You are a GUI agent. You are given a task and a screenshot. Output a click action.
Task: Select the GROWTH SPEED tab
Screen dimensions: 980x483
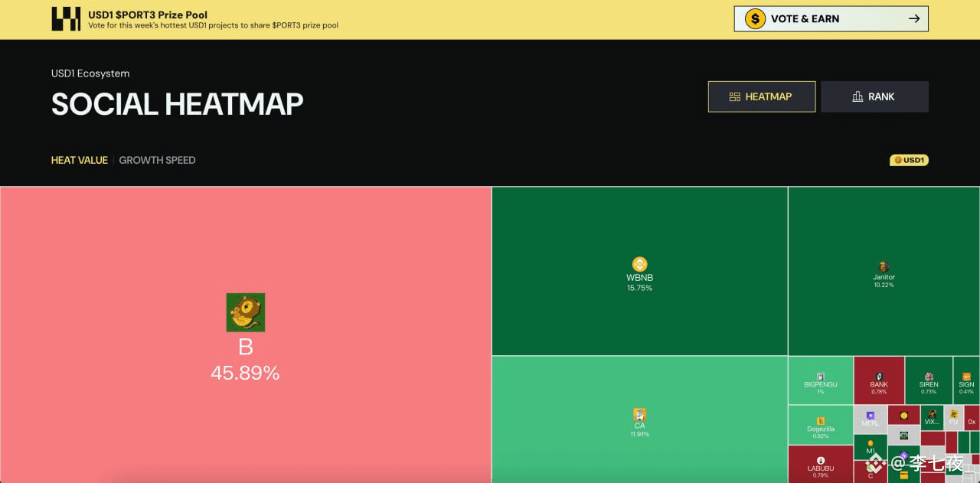coord(157,160)
